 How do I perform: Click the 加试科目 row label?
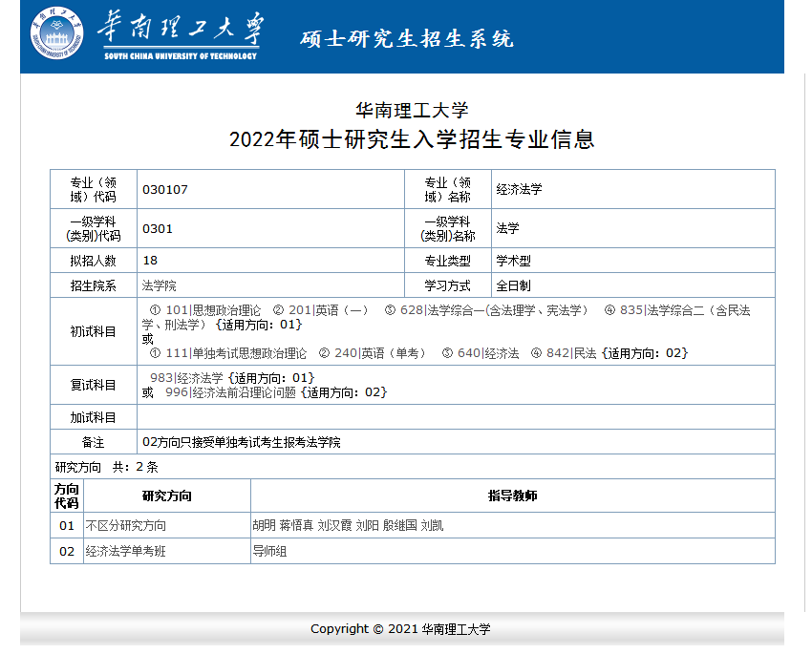94,417
